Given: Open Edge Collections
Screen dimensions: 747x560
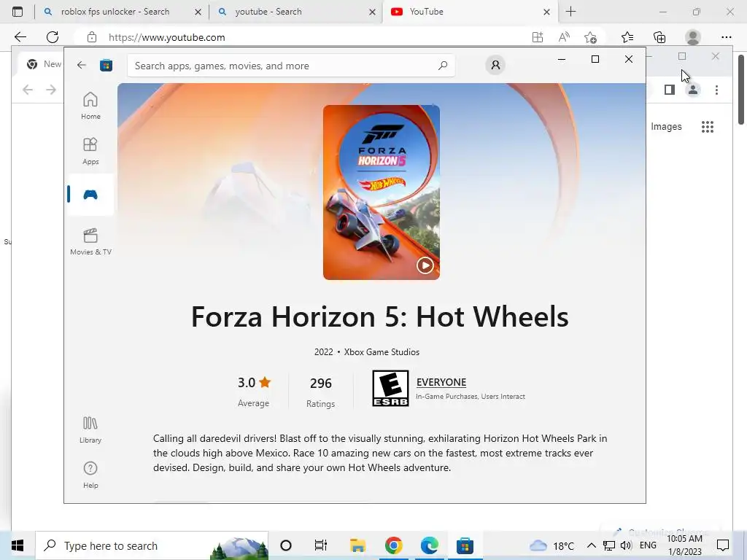Looking at the screenshot, I should click(659, 37).
